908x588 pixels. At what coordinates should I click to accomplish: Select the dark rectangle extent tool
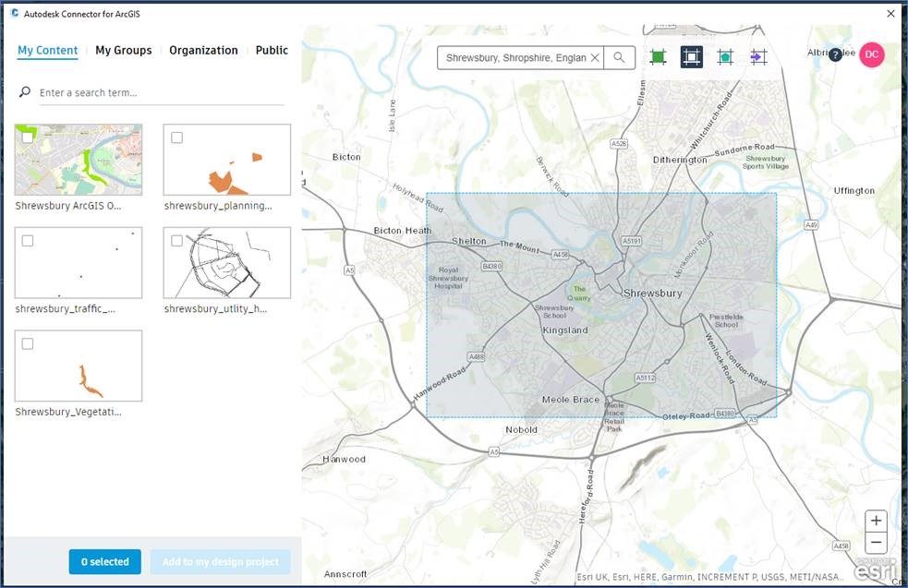click(x=692, y=56)
